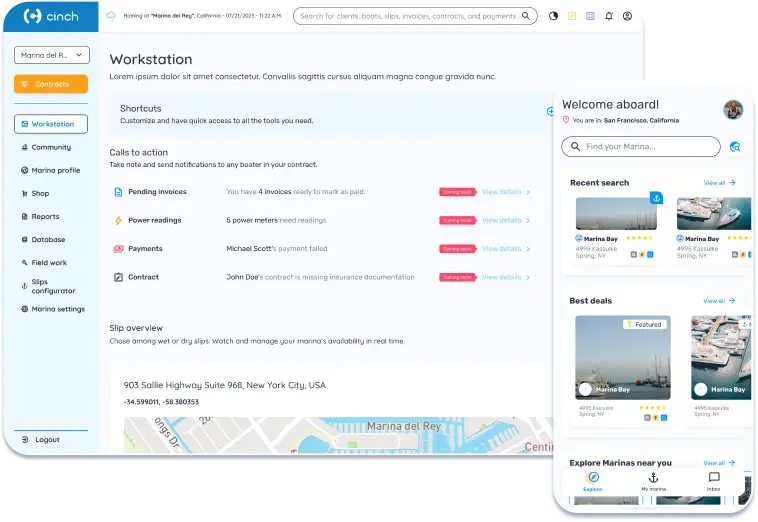
Task: Toggle the dark mode contrast icon
Action: (x=554, y=16)
